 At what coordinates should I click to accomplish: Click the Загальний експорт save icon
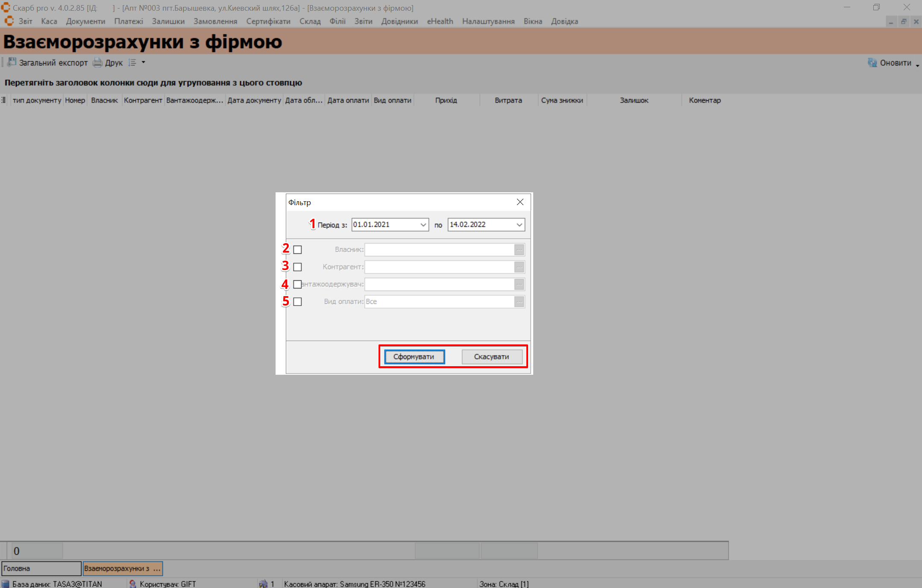pyautogui.click(x=12, y=62)
